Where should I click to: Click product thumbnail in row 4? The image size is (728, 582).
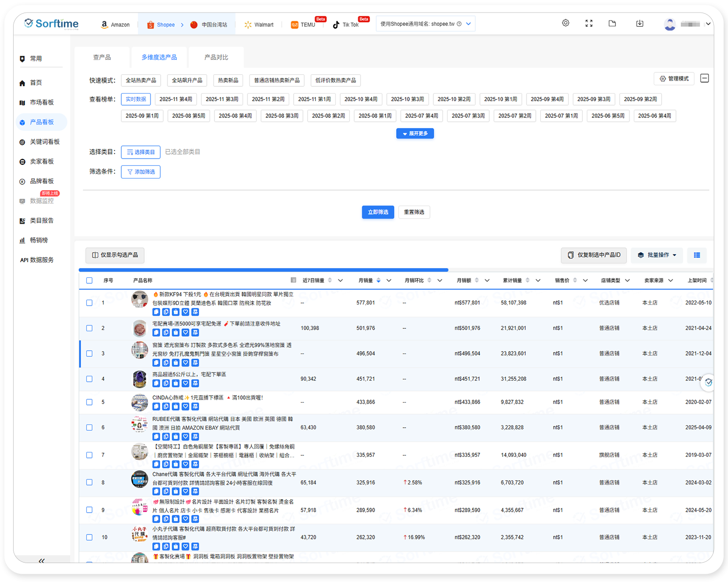140,379
